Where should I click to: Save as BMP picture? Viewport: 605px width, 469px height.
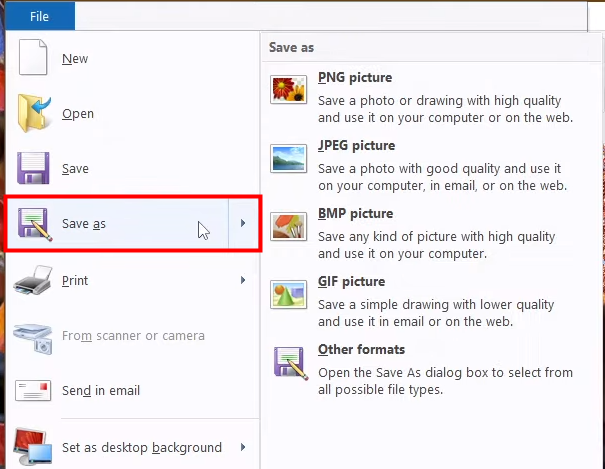[x=431, y=233]
